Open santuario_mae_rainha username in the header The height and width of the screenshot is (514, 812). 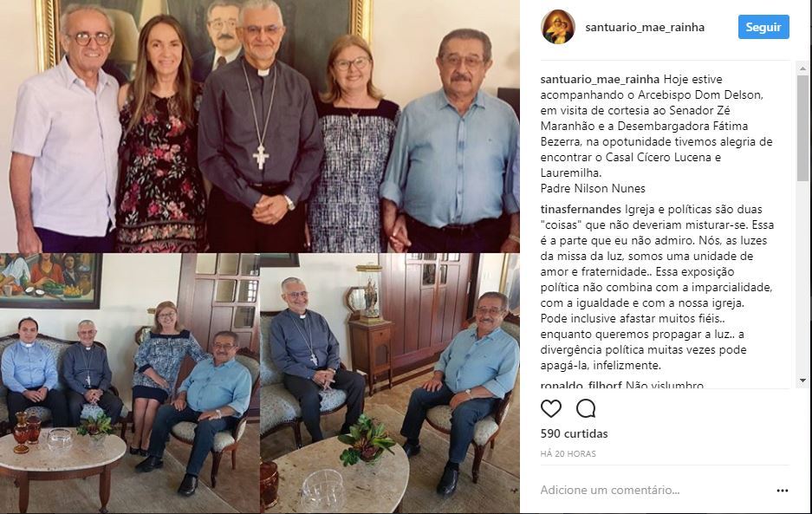tap(645, 28)
